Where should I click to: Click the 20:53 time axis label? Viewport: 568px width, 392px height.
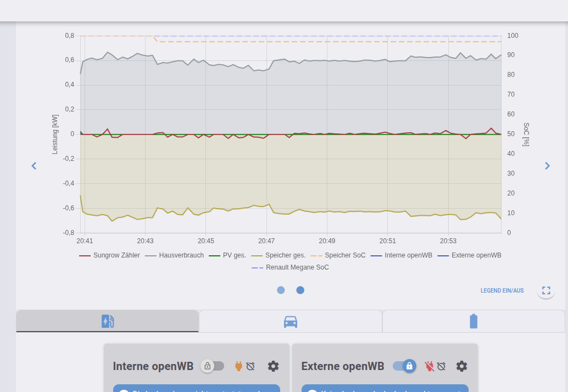click(448, 241)
